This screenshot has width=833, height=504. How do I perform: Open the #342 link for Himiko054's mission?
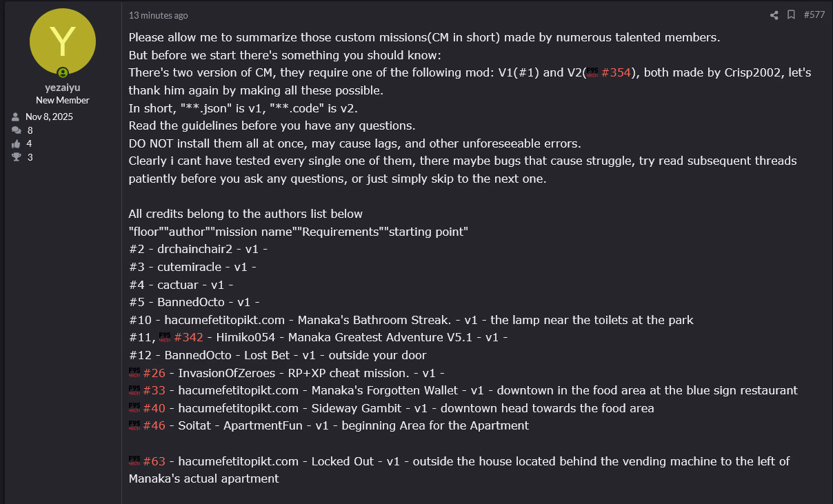189,337
